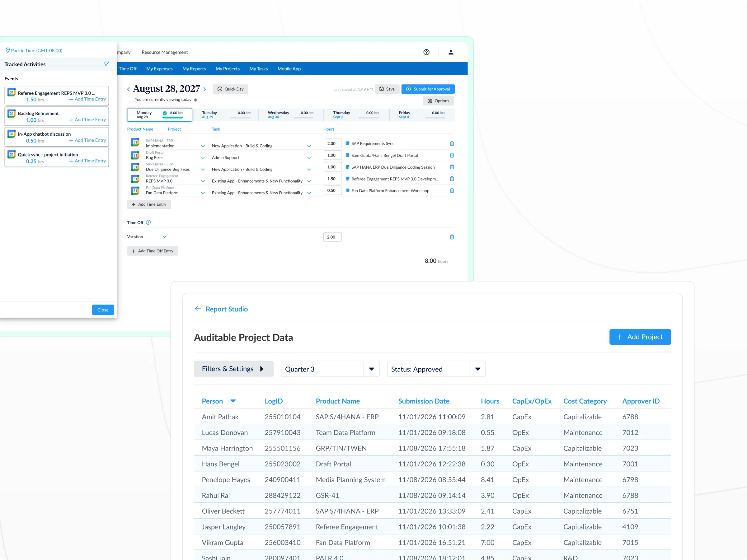
Task: Open the help question mark icon
Action: click(x=426, y=52)
